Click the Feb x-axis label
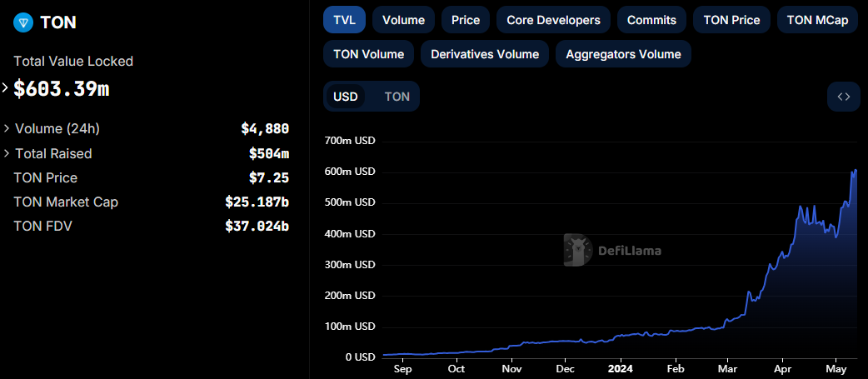 (x=676, y=369)
